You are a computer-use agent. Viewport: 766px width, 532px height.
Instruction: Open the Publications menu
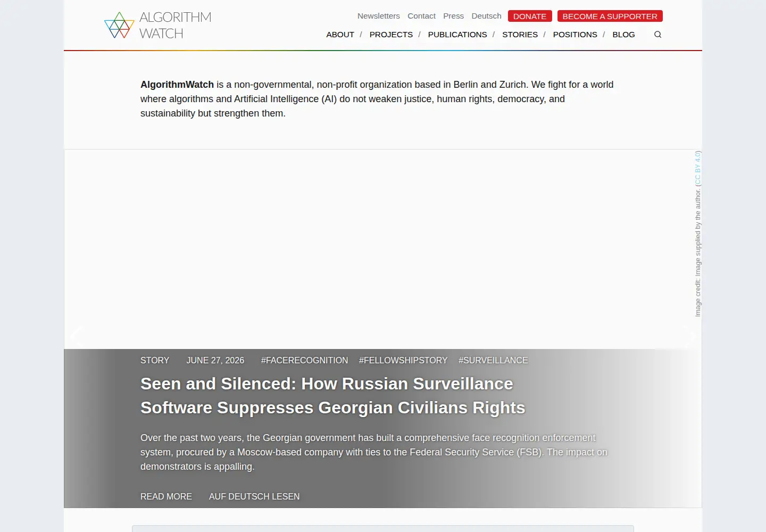click(x=457, y=35)
